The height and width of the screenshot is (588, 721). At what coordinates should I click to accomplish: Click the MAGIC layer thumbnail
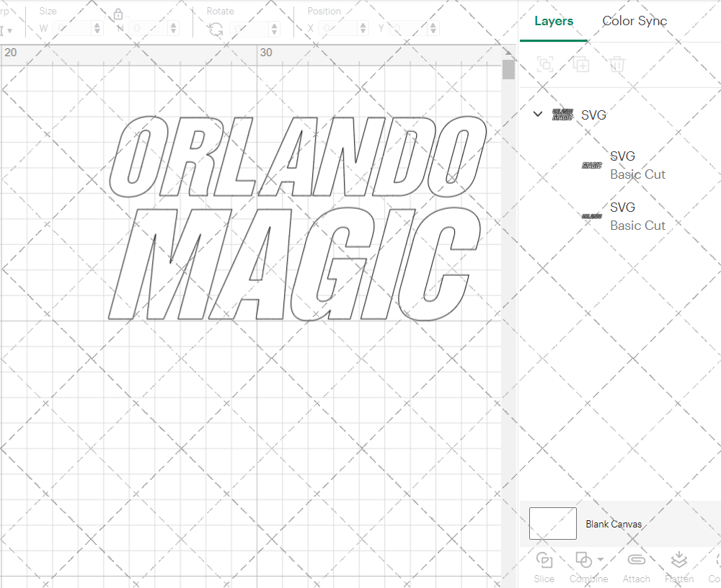pyautogui.click(x=592, y=166)
